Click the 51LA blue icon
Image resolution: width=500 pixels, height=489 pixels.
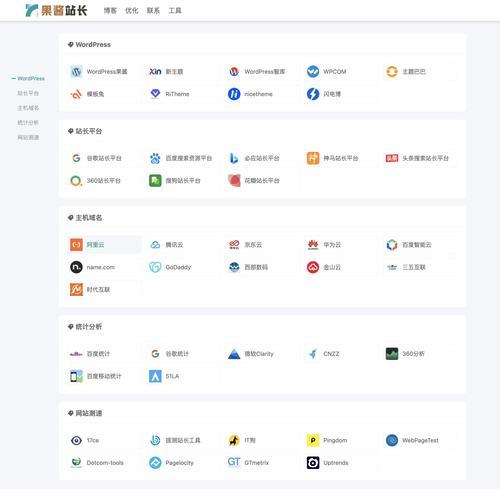(x=155, y=376)
